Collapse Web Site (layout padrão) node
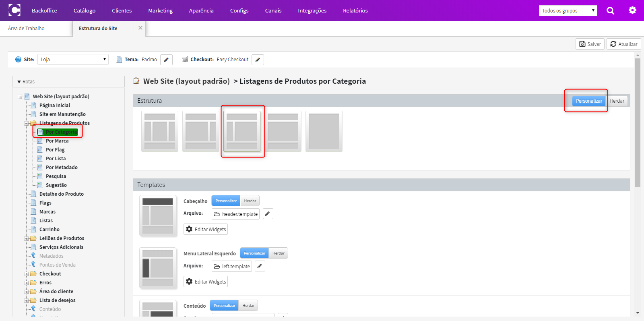Image resolution: width=644 pixels, height=321 pixels. (20, 97)
